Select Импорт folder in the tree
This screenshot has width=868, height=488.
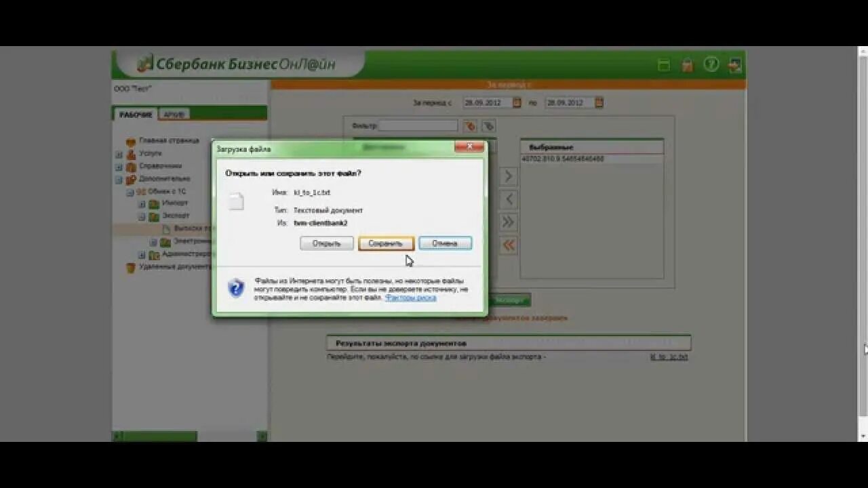click(x=175, y=203)
